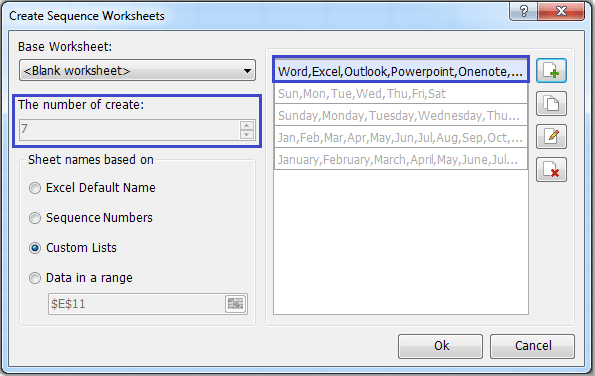595x376 pixels.
Task: Select the Sun,Mon,Tue,Wed,Thu,Fri,Sat list entry
Action: click(401, 93)
